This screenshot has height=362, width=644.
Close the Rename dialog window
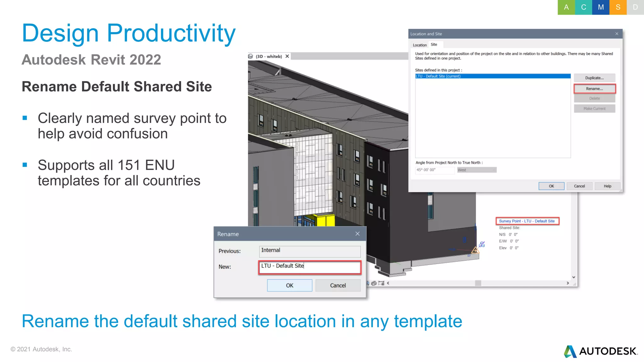(x=357, y=234)
